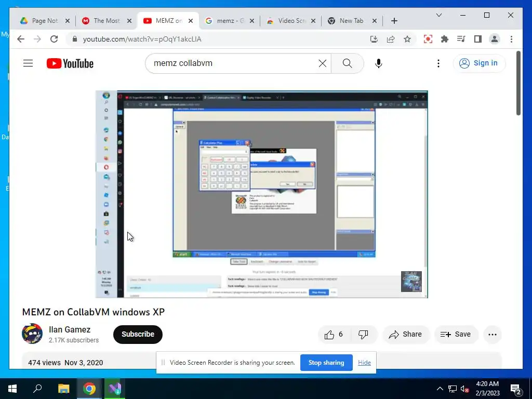Hide the screen sharing bar
This screenshot has width=532, height=399.
tap(364, 363)
